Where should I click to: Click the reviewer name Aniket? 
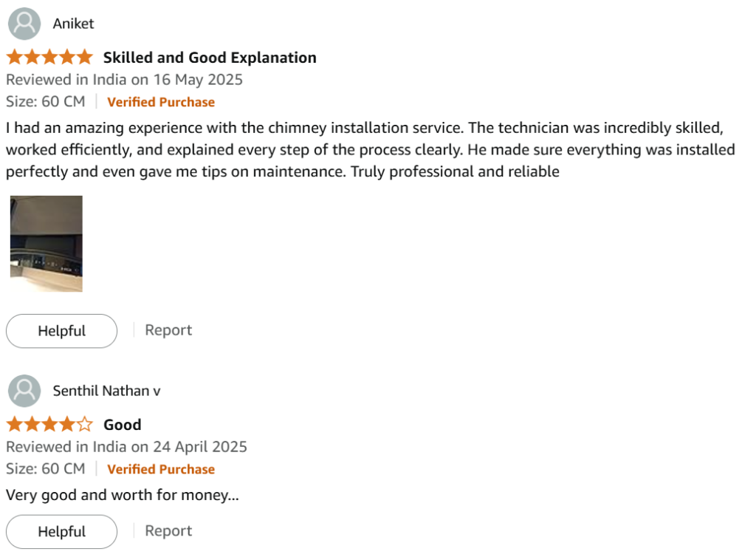pos(73,24)
